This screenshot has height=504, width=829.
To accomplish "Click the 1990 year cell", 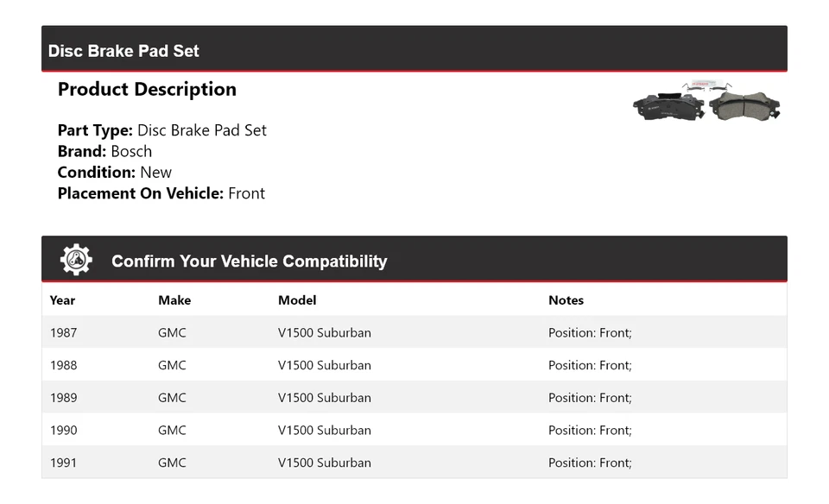I will (63, 430).
